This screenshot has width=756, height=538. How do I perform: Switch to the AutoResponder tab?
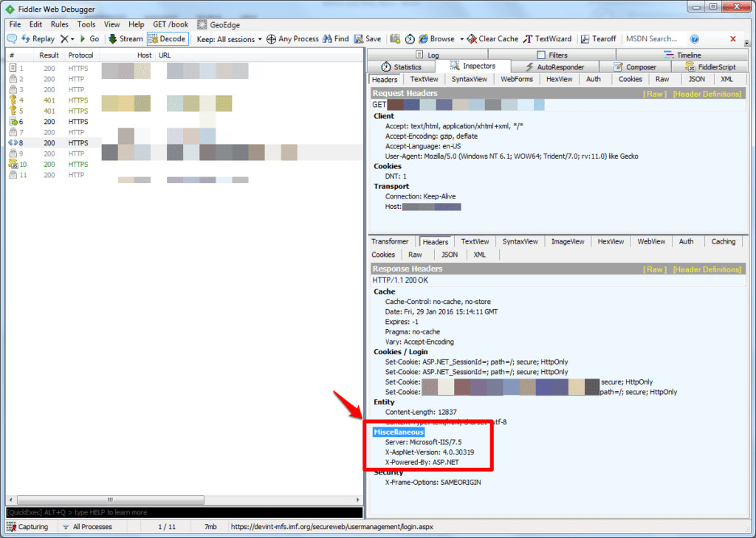point(554,67)
